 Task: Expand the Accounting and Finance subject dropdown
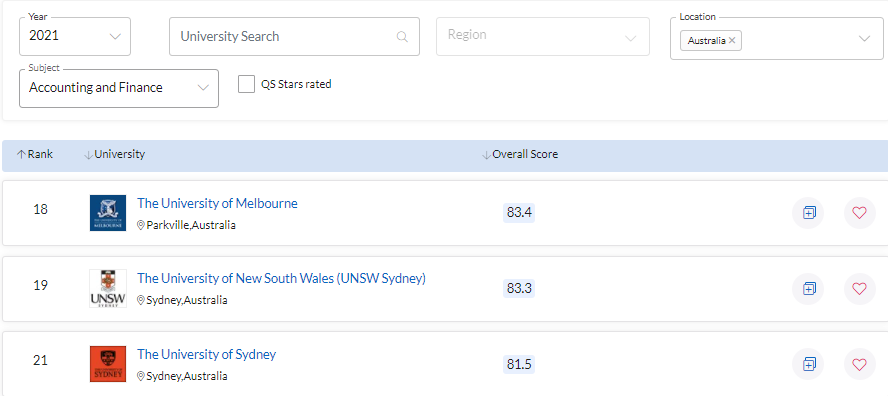(x=119, y=88)
